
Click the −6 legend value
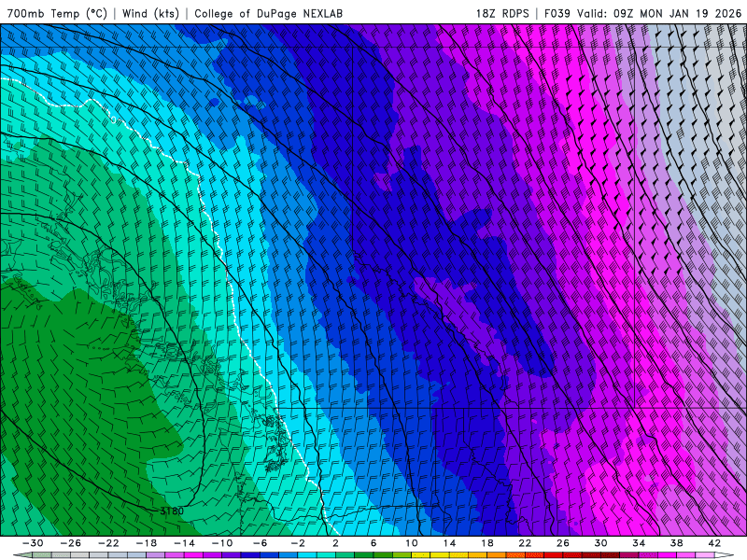point(261,543)
